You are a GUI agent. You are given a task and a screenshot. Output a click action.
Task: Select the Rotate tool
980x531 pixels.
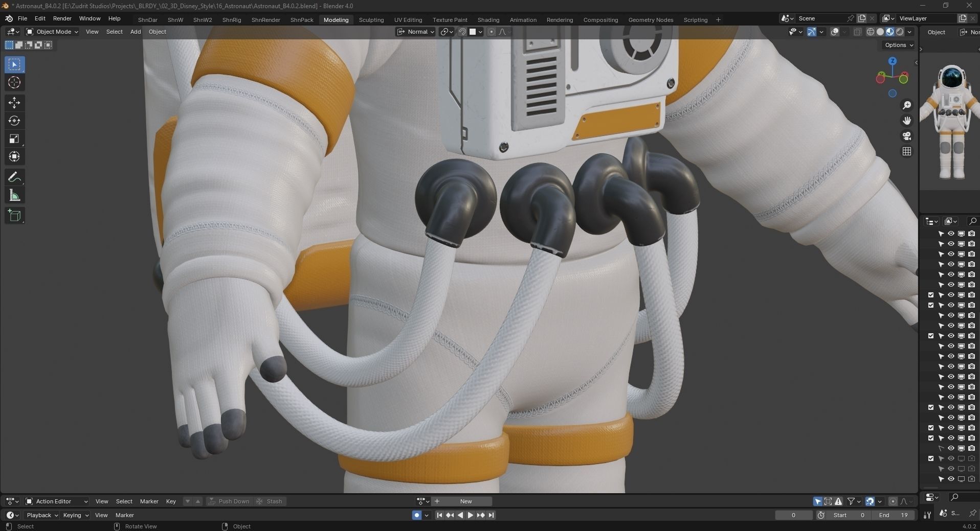[14, 121]
